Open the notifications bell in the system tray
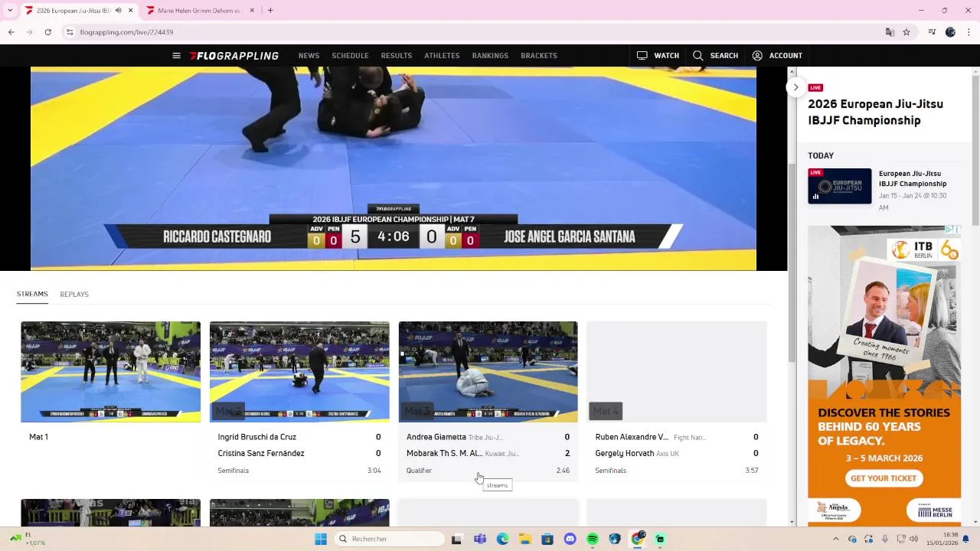The image size is (980, 551). (x=965, y=539)
